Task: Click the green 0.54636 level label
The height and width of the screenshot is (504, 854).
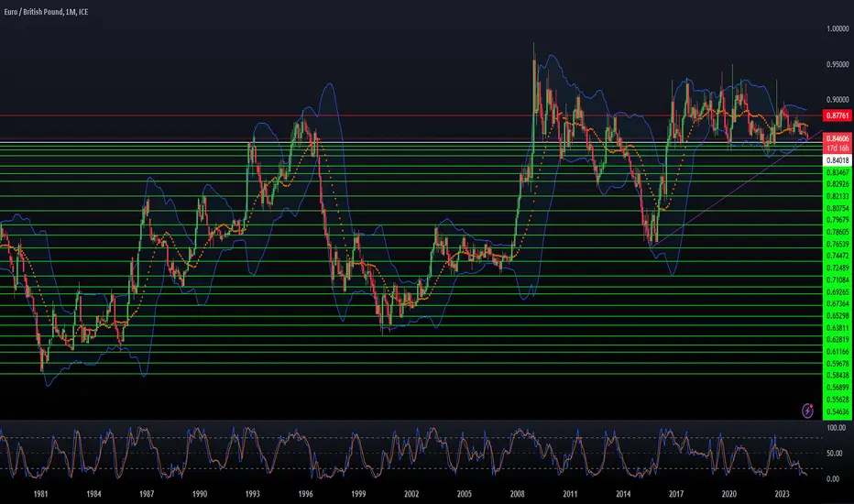Action: click(838, 411)
